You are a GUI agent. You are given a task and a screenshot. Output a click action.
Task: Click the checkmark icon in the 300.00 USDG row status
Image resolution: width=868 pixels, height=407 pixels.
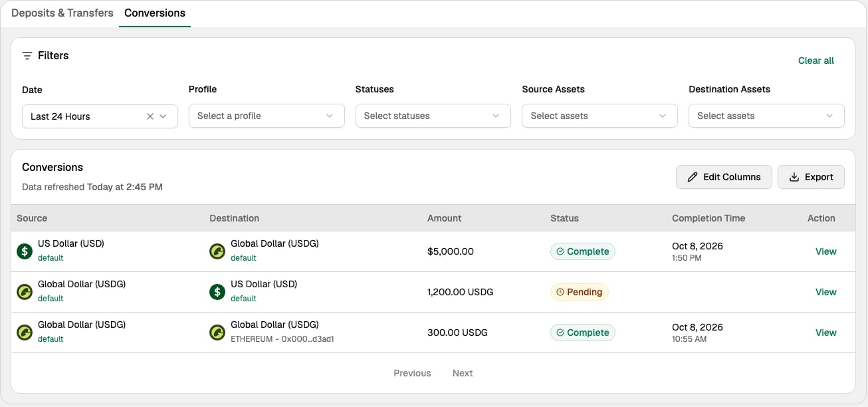[560, 333]
